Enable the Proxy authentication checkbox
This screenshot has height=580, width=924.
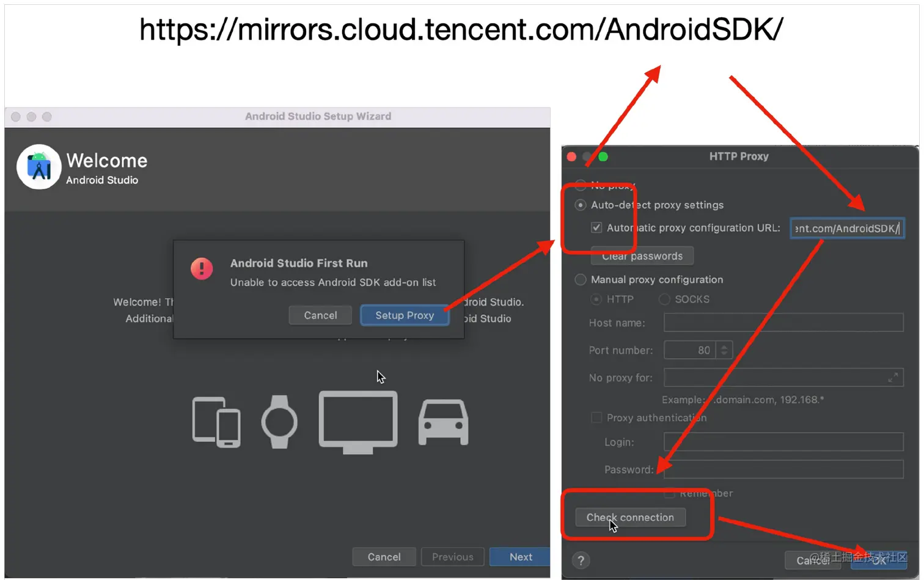(x=596, y=417)
